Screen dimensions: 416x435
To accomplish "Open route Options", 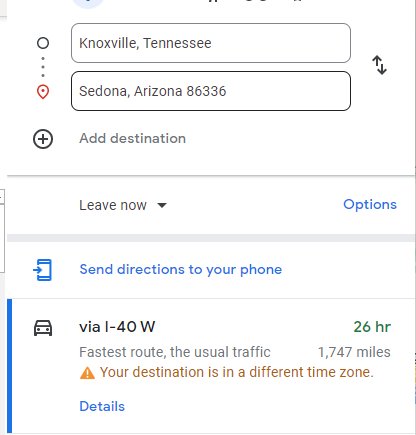I will tap(370, 204).
